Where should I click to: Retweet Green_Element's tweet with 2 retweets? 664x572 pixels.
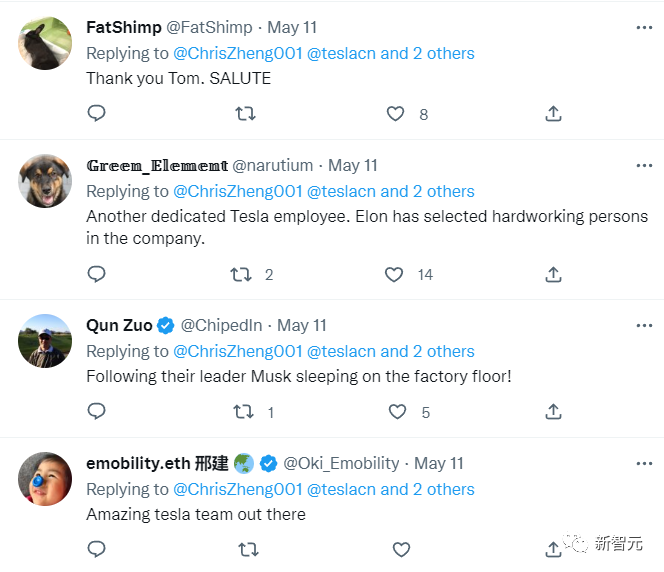[241, 274]
